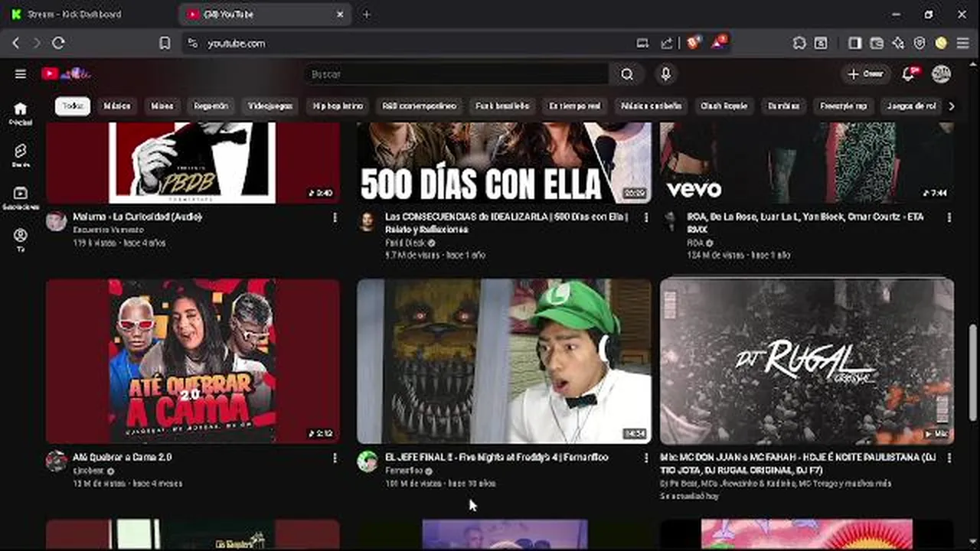Viewport: 980px width, 551px height.
Task: Toggle the browser sidebar panel
Action: pos(854,44)
